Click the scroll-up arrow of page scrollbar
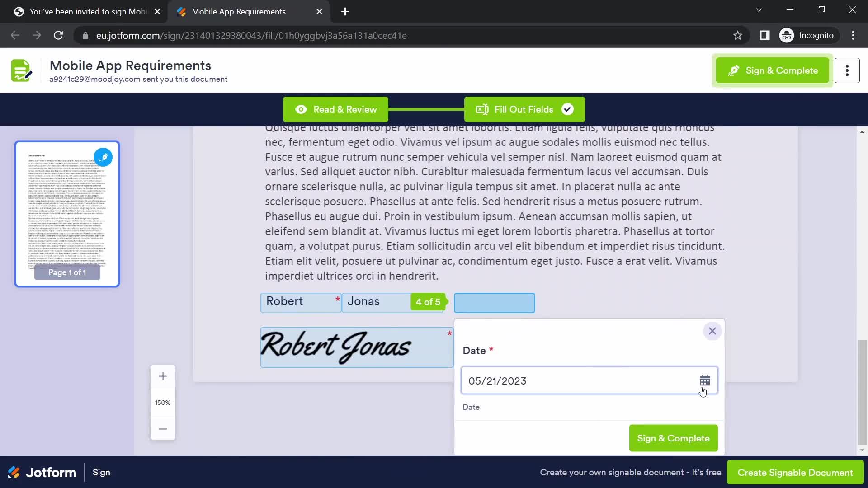 [862, 132]
